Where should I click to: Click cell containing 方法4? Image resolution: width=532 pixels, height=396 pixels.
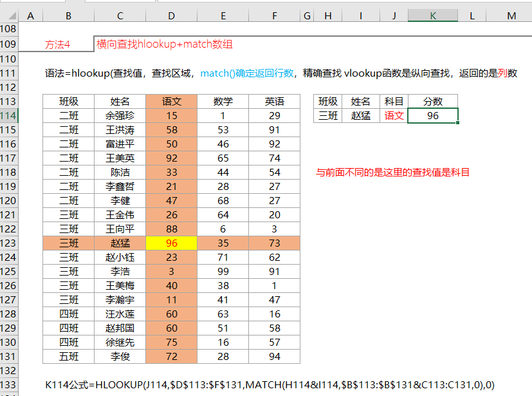(x=57, y=44)
